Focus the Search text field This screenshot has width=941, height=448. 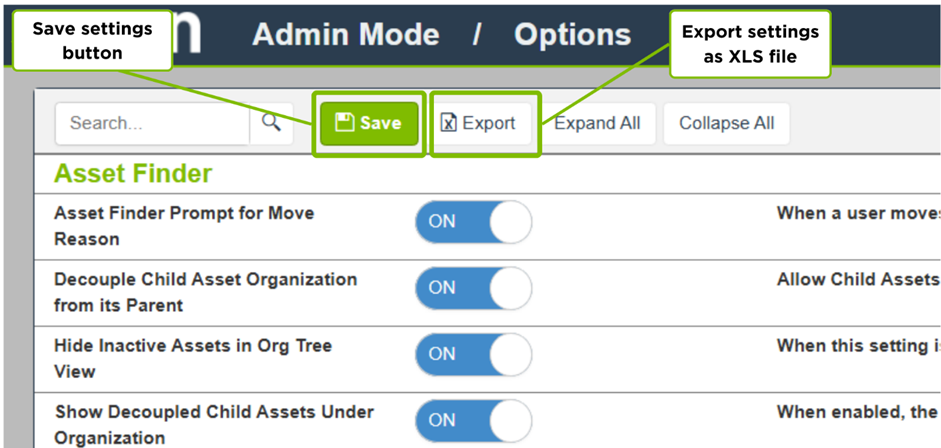point(151,123)
